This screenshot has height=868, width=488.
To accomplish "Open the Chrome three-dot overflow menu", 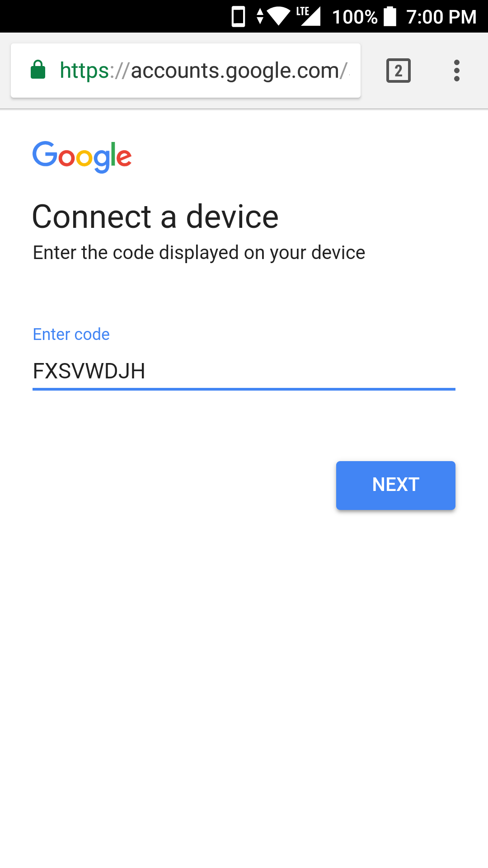I will click(457, 71).
